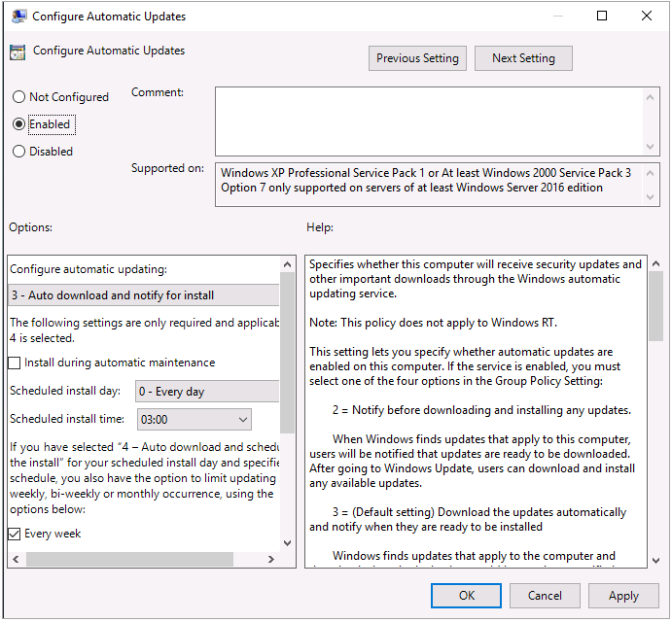Click the Comment box scroll up arrow
The height and width of the screenshot is (622, 672).
[x=651, y=97]
